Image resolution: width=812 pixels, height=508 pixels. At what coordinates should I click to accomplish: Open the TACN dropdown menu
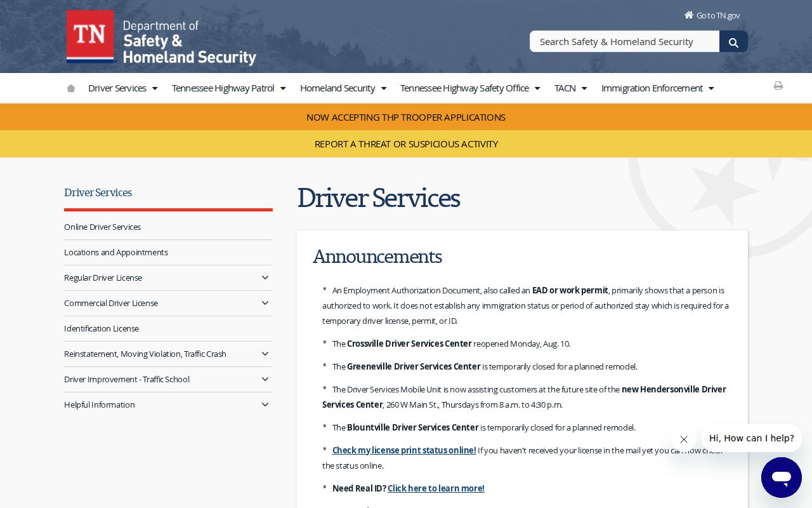coord(571,88)
